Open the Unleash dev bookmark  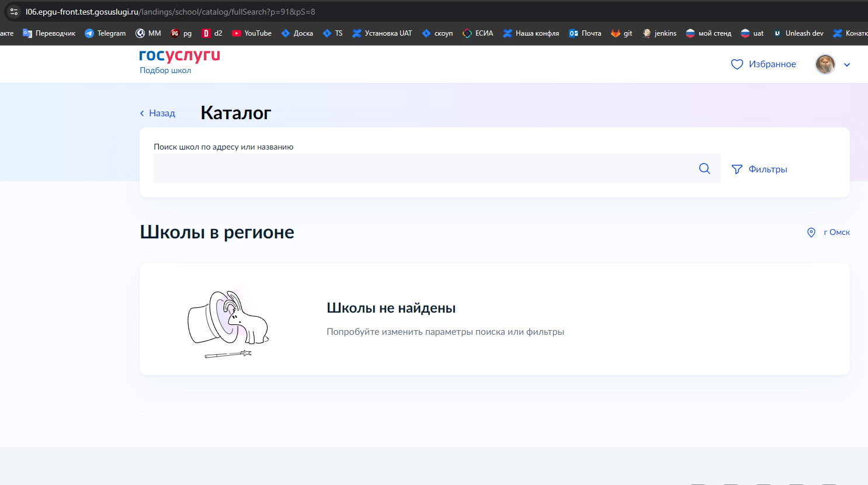(x=798, y=33)
